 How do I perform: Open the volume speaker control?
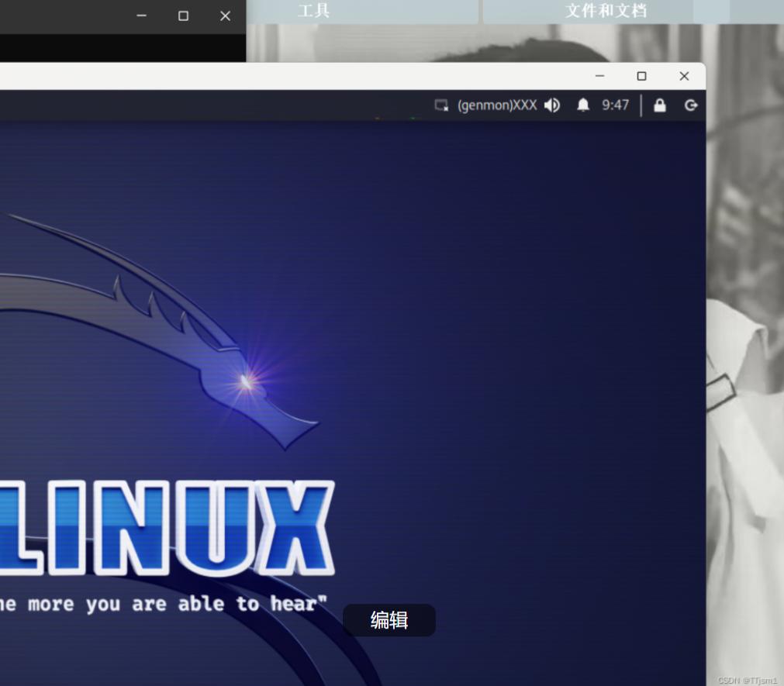(x=552, y=105)
